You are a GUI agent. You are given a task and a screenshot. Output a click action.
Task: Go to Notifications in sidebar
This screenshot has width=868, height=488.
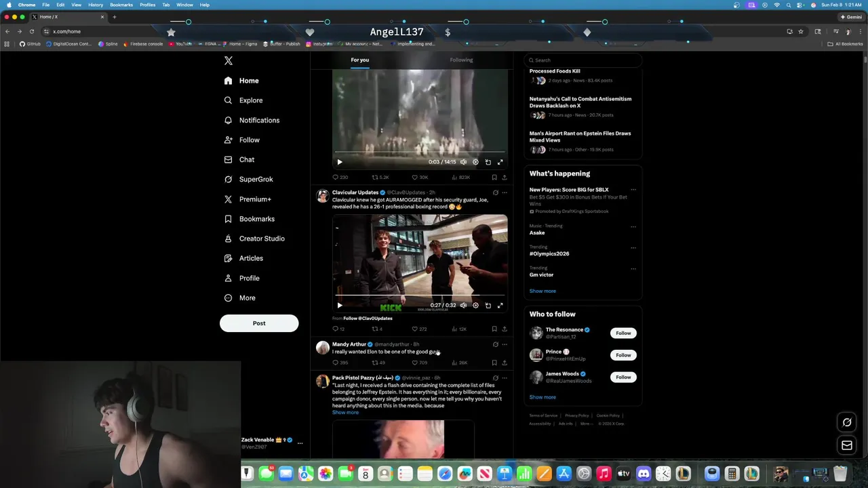click(251, 120)
